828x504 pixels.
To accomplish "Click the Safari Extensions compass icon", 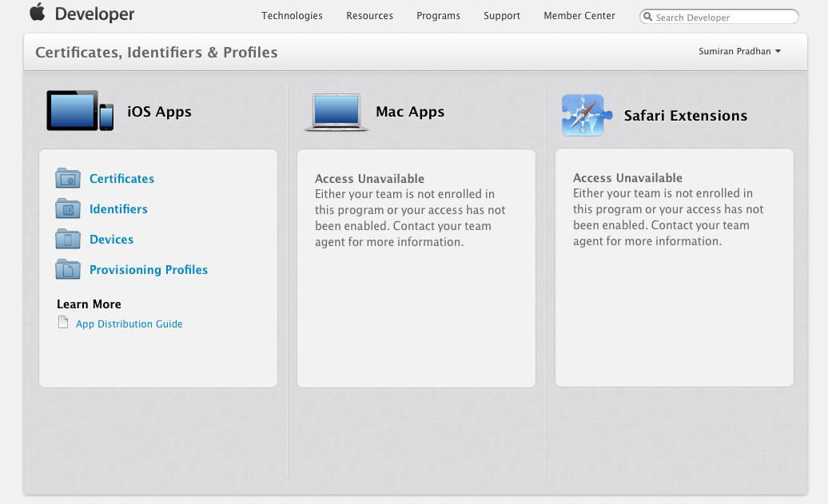I will (x=586, y=115).
